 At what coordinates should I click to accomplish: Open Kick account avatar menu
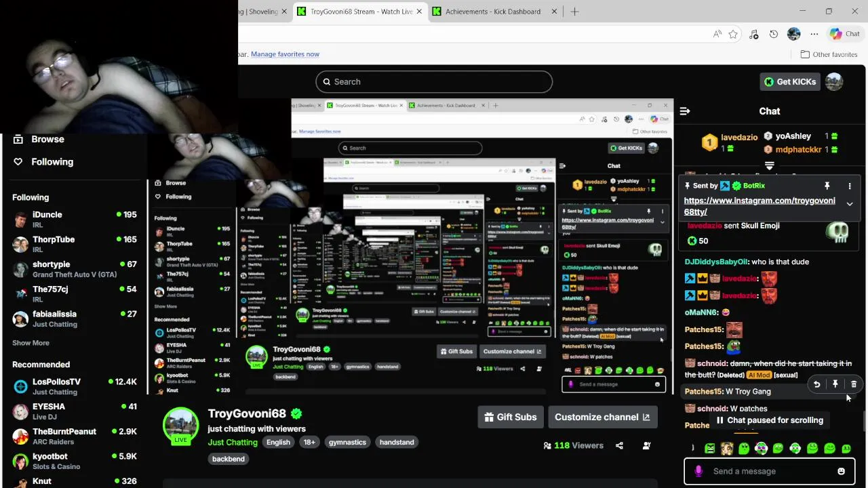coord(834,81)
